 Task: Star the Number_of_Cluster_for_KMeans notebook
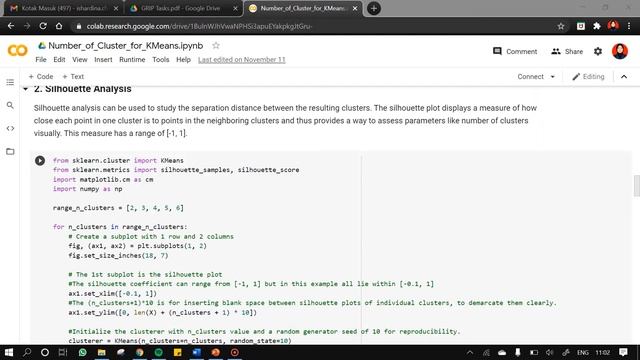[216, 46]
